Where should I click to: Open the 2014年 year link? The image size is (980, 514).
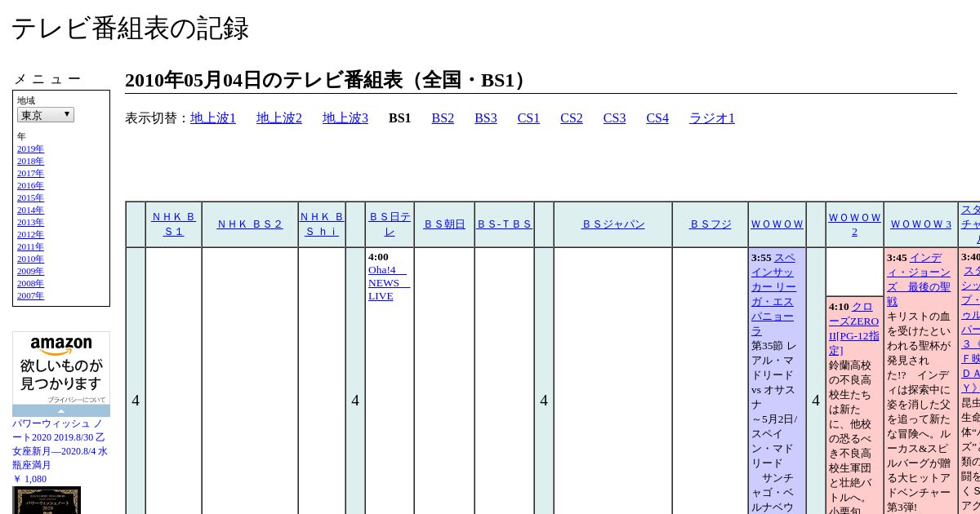pyautogui.click(x=30, y=210)
